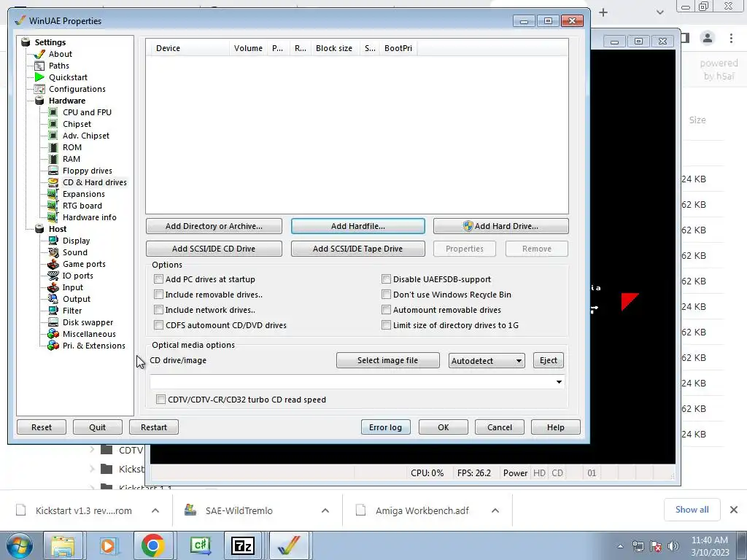Viewport: 747px width, 560px height.
Task: Open the Configurations page icon
Action: [39, 89]
